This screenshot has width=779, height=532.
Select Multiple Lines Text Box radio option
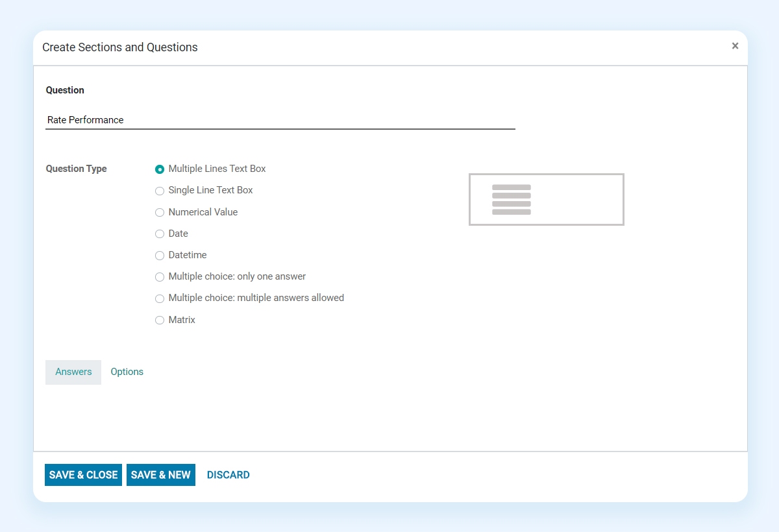[x=160, y=169]
